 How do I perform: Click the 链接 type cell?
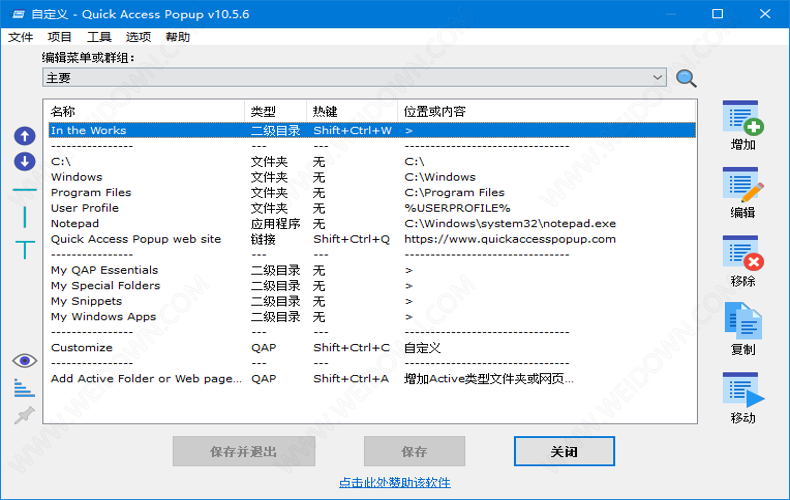pyautogui.click(x=263, y=239)
